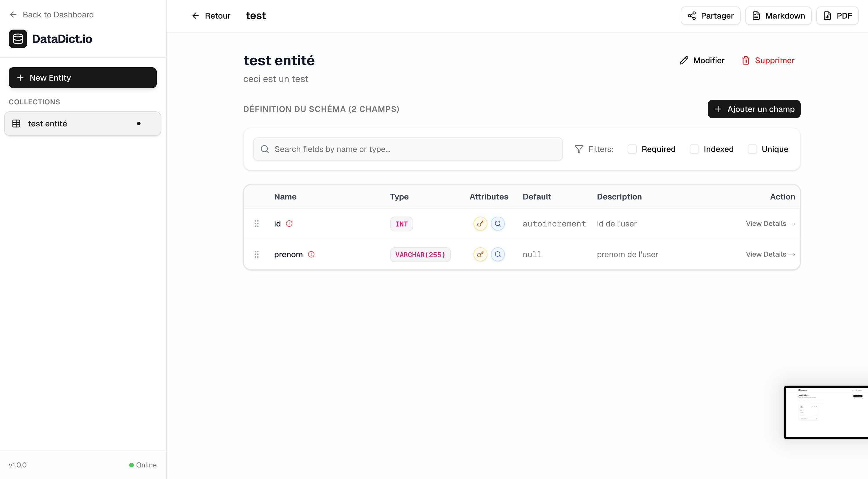Expand details for the id field
The height and width of the screenshot is (479, 868).
770,223
